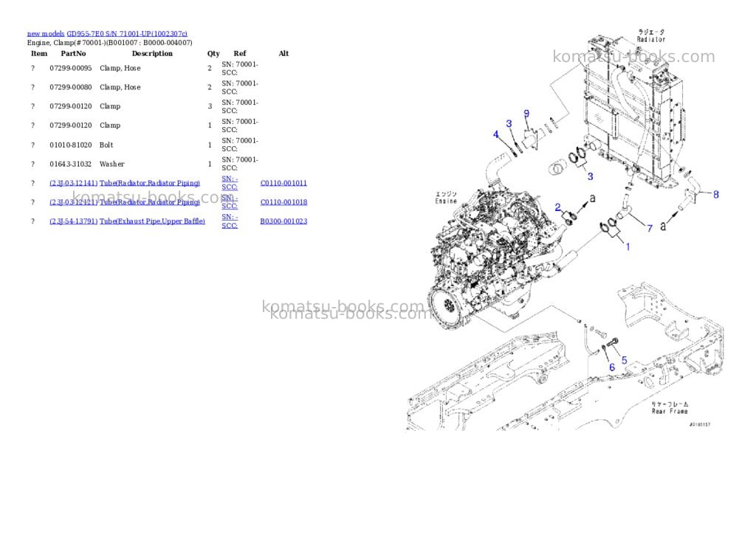Screen dimensions: 756x535
Task: Click the 'Ref' column header
Action: 240,53
